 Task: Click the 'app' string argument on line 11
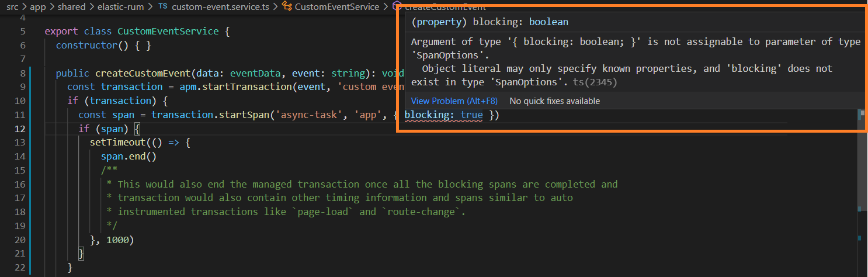(x=369, y=115)
